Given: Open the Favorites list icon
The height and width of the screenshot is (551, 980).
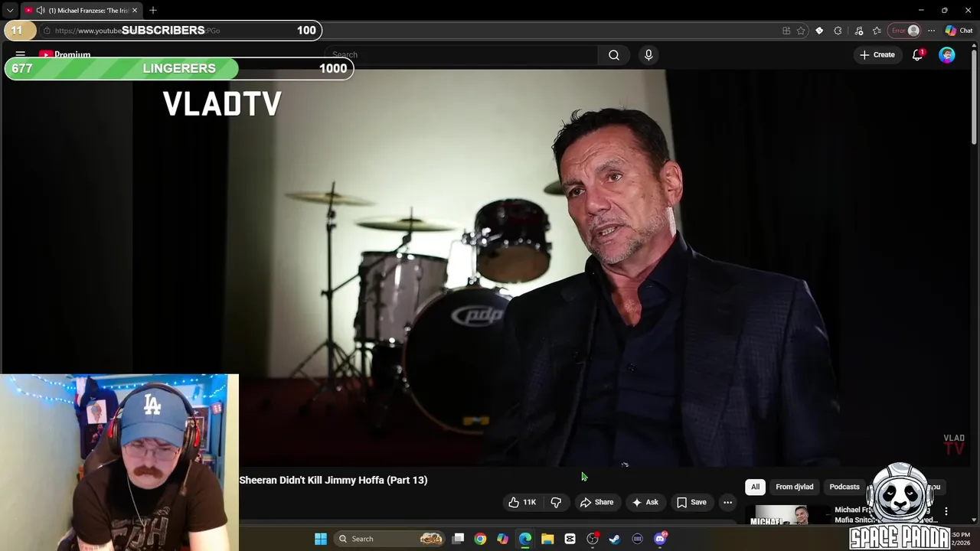Looking at the screenshot, I should coord(877,31).
